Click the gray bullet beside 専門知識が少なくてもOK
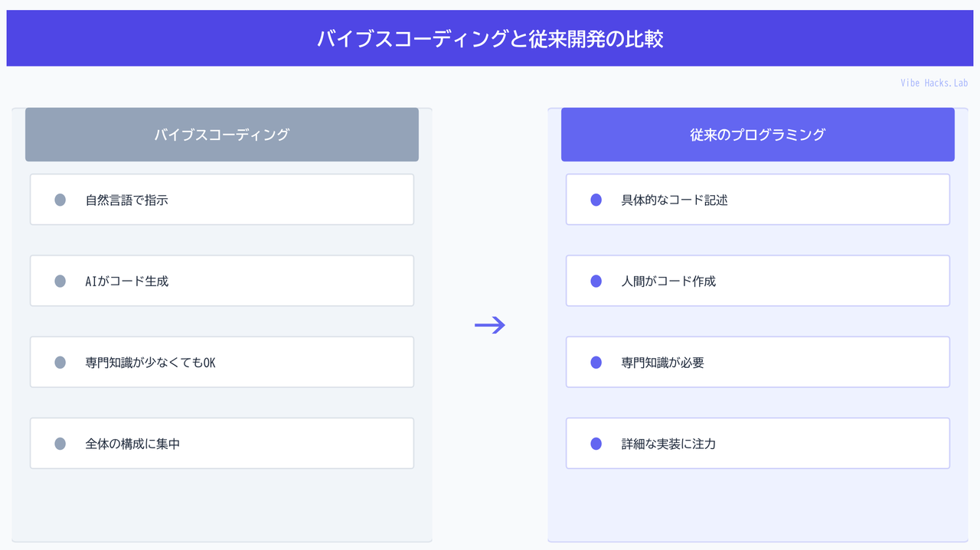This screenshot has width=980, height=550. [x=60, y=363]
